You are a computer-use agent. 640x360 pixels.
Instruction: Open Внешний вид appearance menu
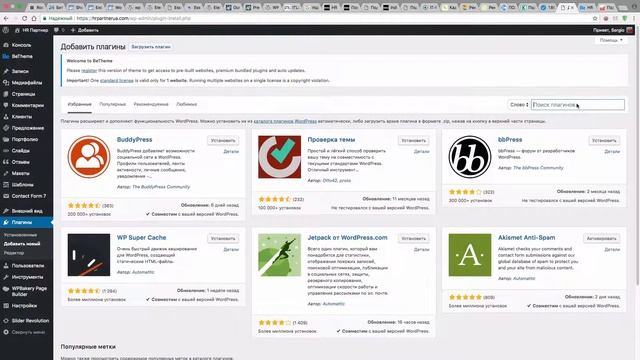click(x=26, y=211)
